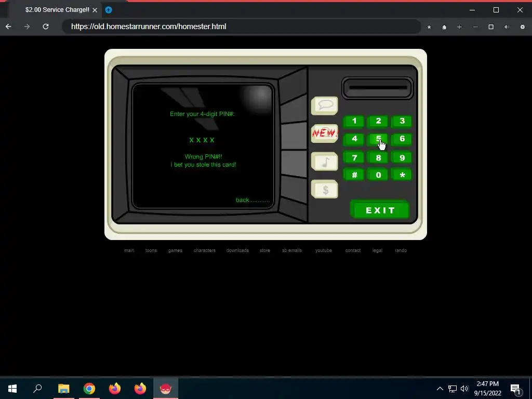This screenshot has width=532, height=399.
Task: Open the system volume tray icon
Action: (464, 389)
